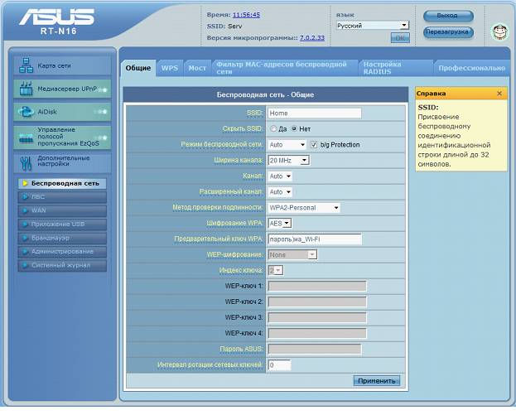This screenshot has height=420, width=516.
Task: Click the Скрыть SSID label link
Action: [243, 128]
